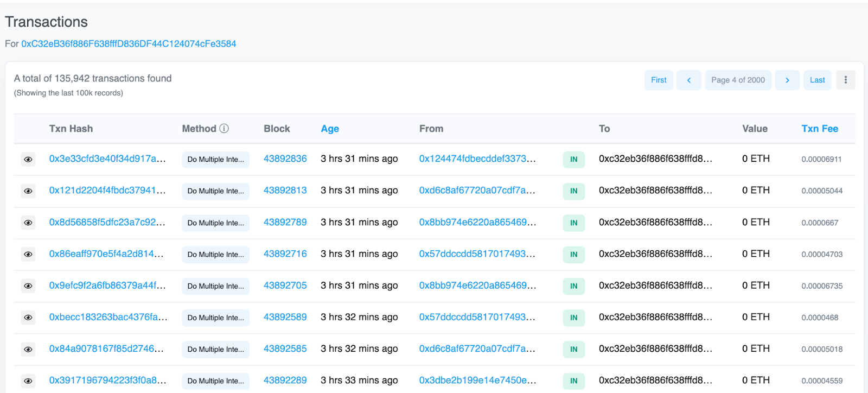
Task: Click the eye icon for transaction 0x3e33cfd3e40f34d917a
Action: point(28,160)
